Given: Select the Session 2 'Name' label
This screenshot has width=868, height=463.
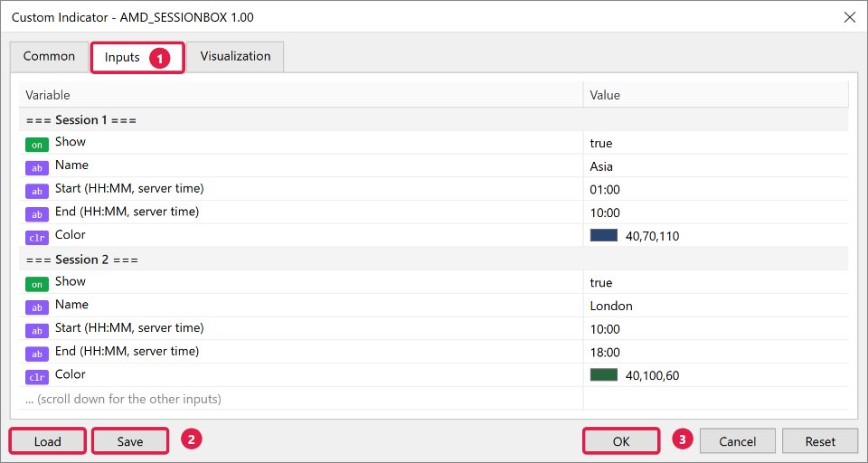Looking at the screenshot, I should coord(71,305).
